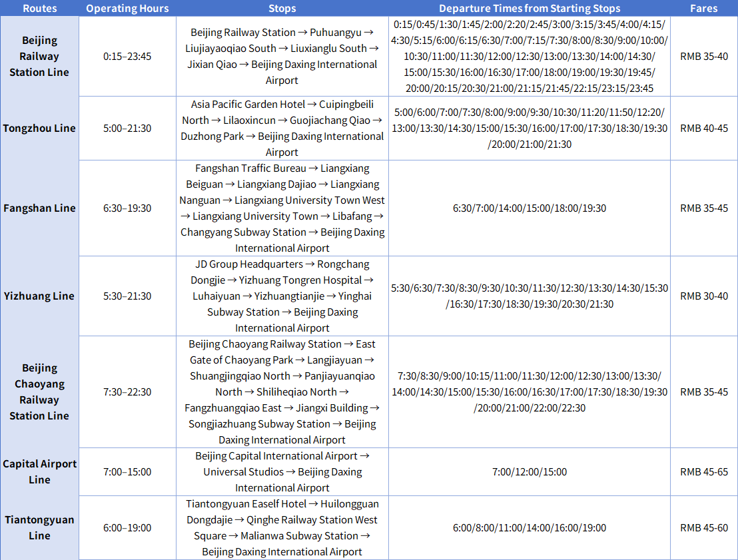
Task: Click the 0:15–23:45 operating hours cell
Action: tap(127, 57)
